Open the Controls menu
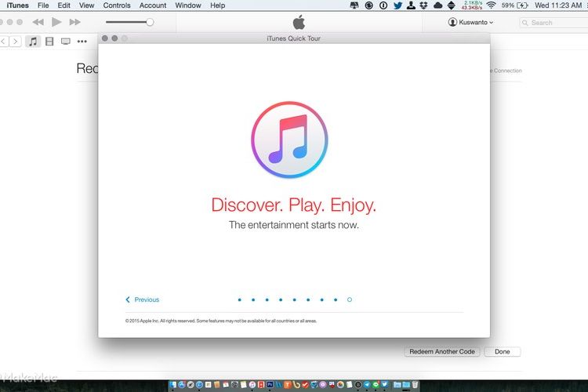Viewport: 588px width, 392px height. [x=117, y=5]
